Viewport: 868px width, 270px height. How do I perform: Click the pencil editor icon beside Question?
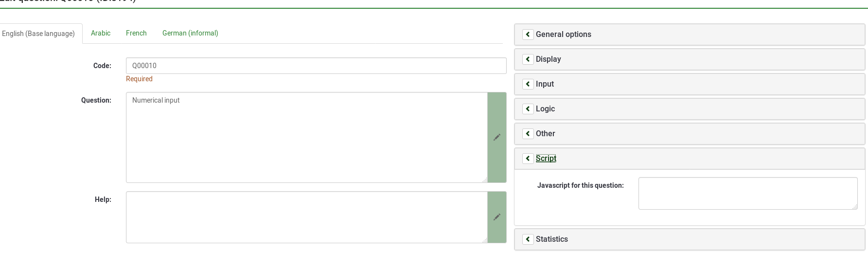tap(496, 137)
